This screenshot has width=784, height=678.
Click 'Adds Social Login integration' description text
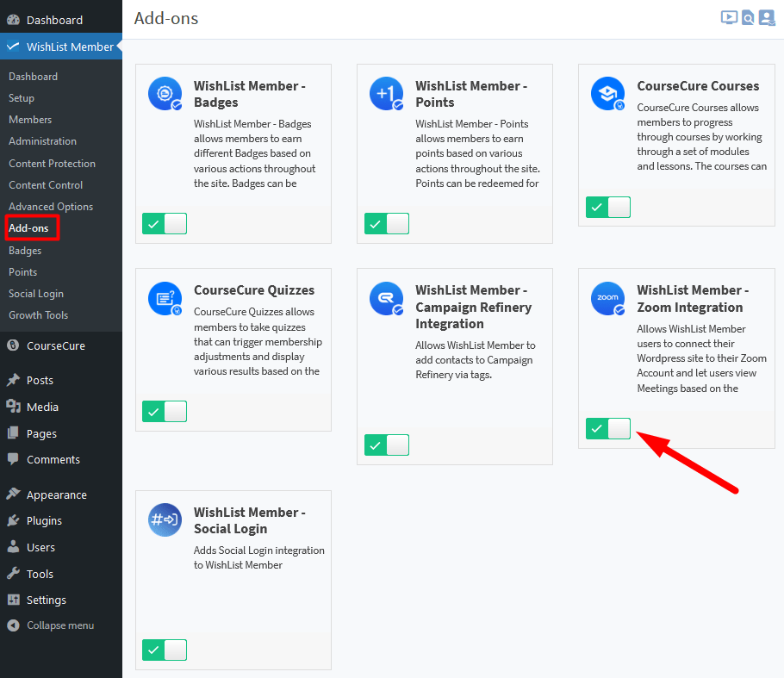point(259,557)
